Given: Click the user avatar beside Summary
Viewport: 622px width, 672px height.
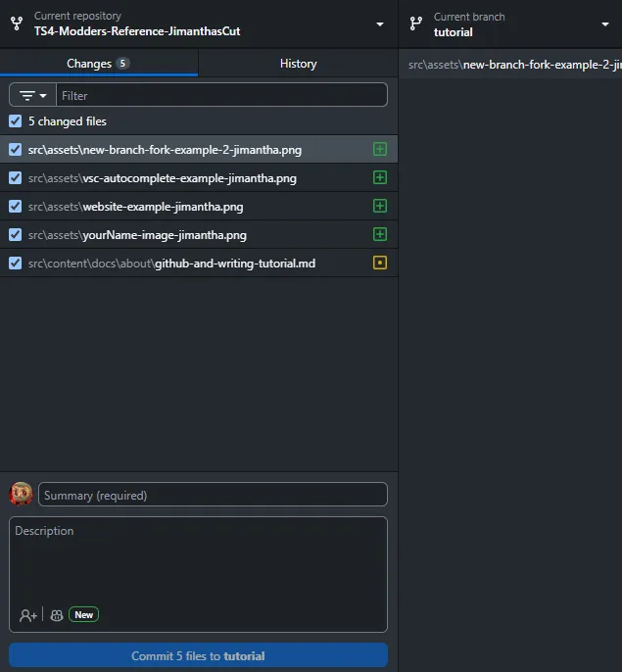Looking at the screenshot, I should click(21, 494).
